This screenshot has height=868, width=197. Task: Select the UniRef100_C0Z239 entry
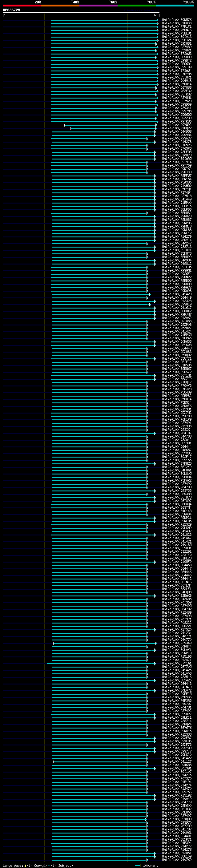coord(177,118)
